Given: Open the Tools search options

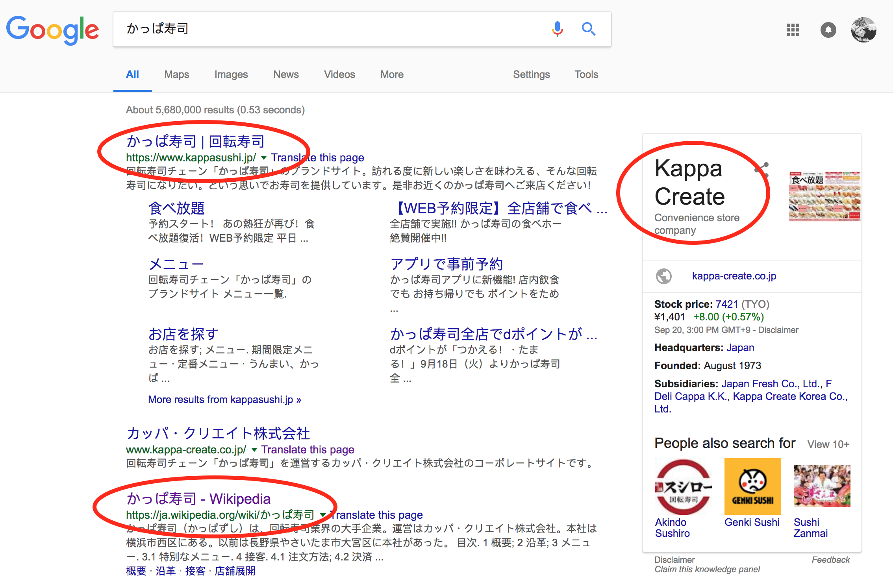Looking at the screenshot, I should pyautogui.click(x=586, y=74).
